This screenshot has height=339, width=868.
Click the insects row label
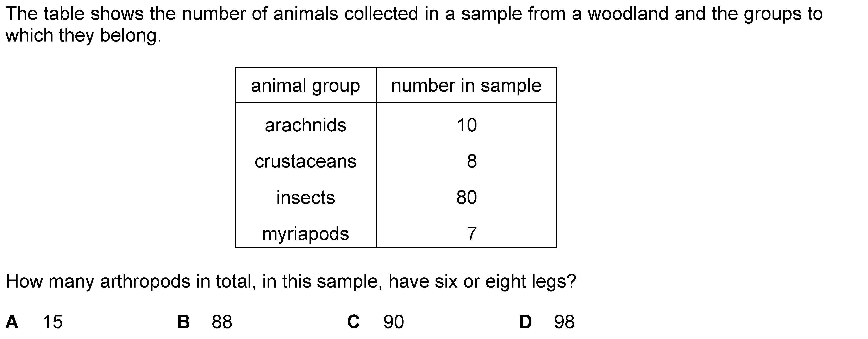pos(305,197)
